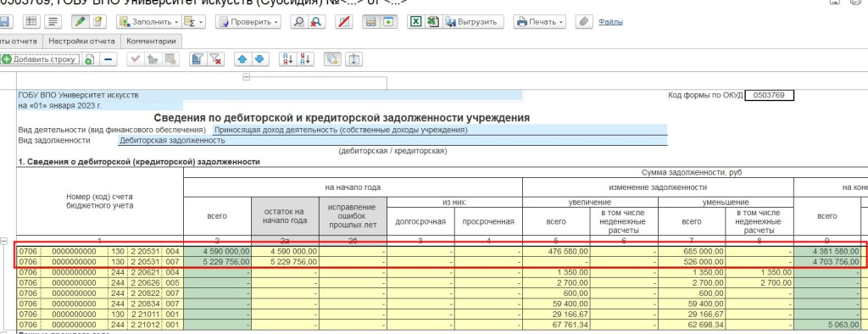Click the clear filter funnel icon
The height and width of the screenshot is (334, 868).
(x=214, y=59)
